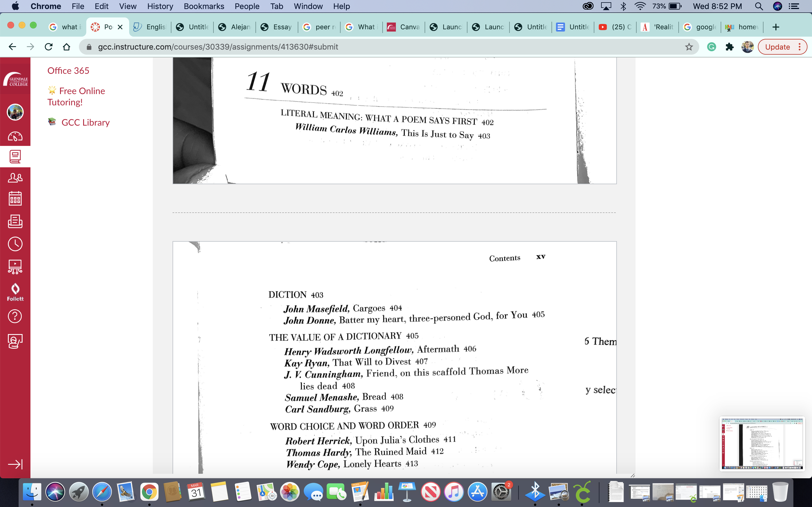Screen dimensions: 812x507
Task: Bookmark this page with star icon
Action: tap(689, 47)
